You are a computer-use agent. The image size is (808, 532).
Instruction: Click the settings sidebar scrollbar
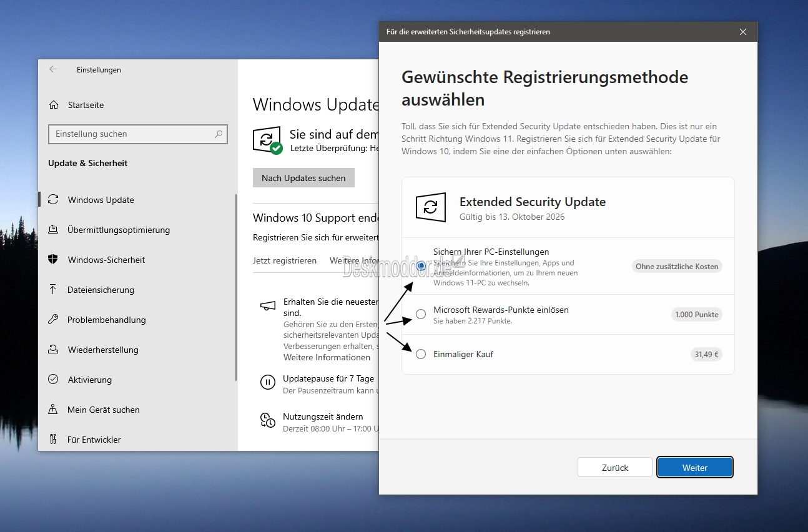point(236,287)
